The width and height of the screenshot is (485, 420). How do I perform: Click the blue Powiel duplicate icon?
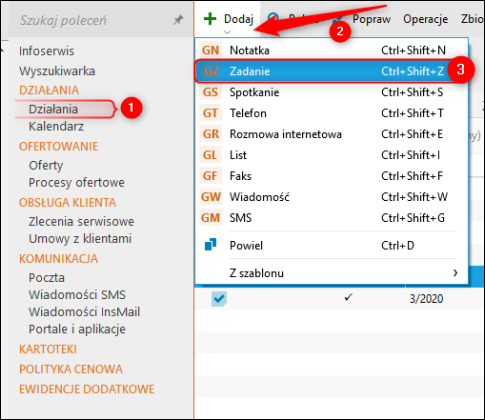pos(210,245)
